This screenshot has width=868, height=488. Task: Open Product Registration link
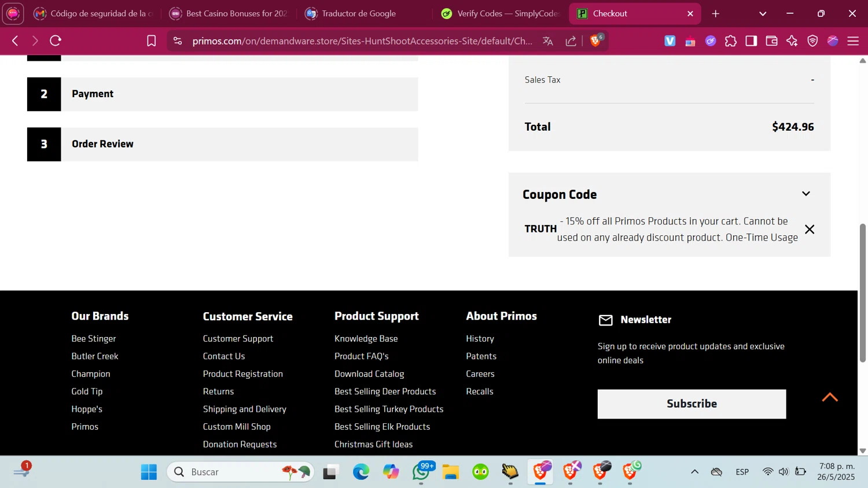[243, 374]
